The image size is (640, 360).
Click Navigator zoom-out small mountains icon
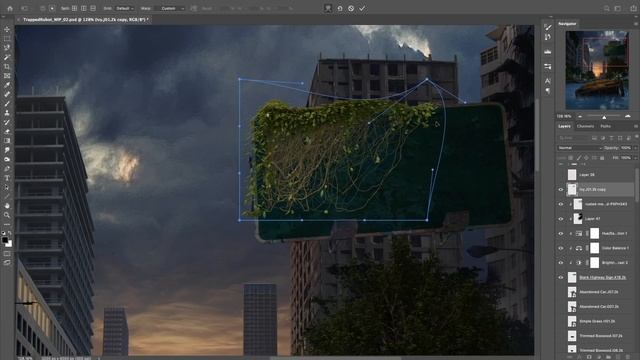[x=580, y=117]
